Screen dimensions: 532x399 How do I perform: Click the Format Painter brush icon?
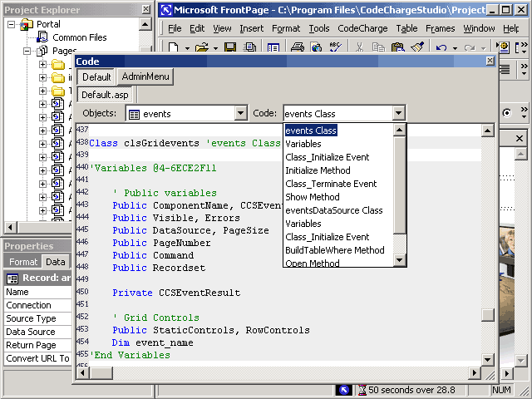418,48
